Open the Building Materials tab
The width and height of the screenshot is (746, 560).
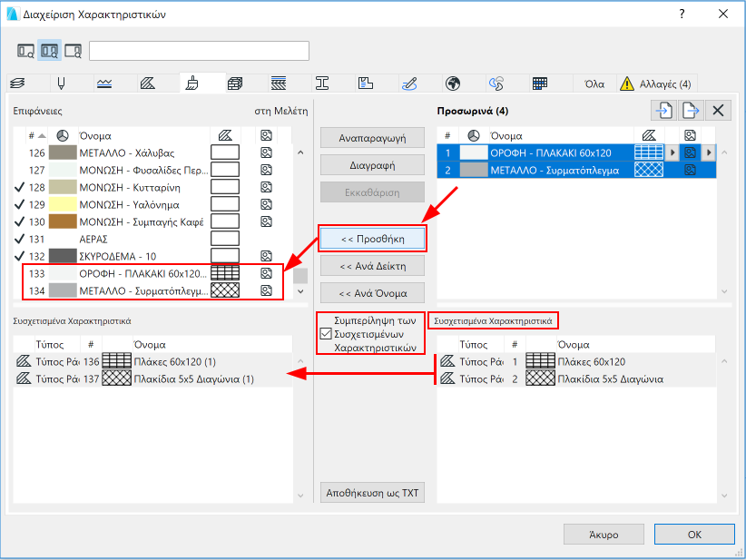(x=235, y=84)
